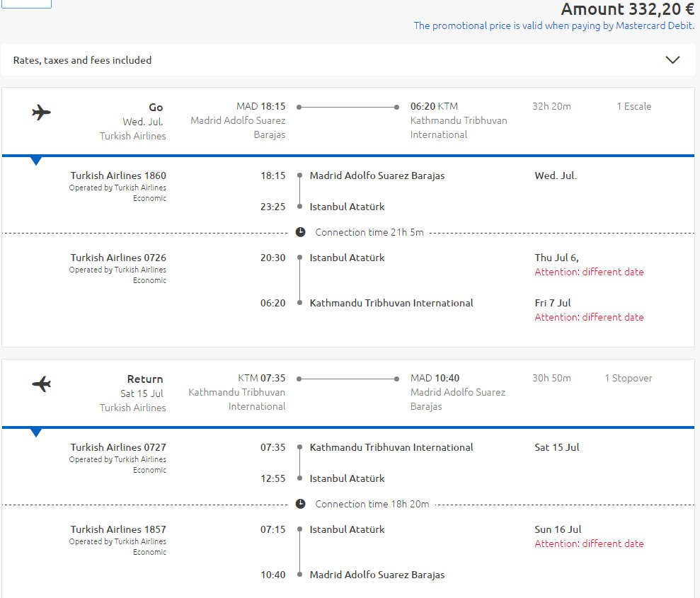Expand the Rates, taxes and fees chevron

[672, 59]
